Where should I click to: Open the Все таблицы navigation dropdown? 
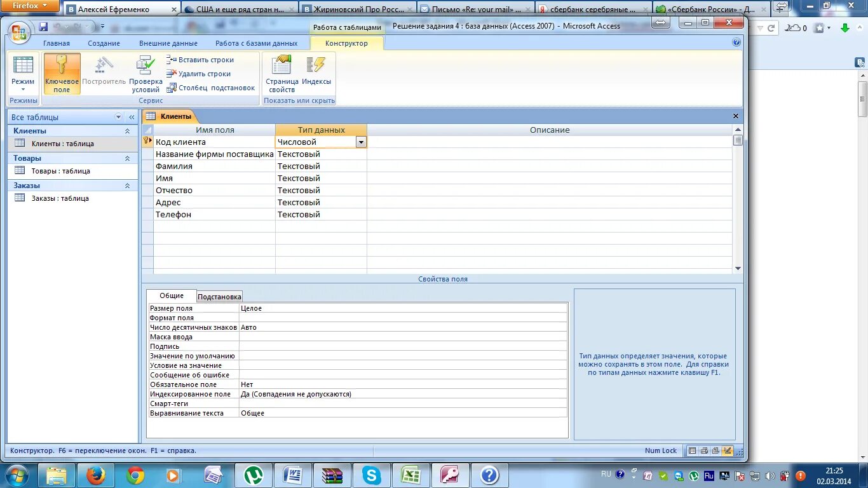(118, 117)
